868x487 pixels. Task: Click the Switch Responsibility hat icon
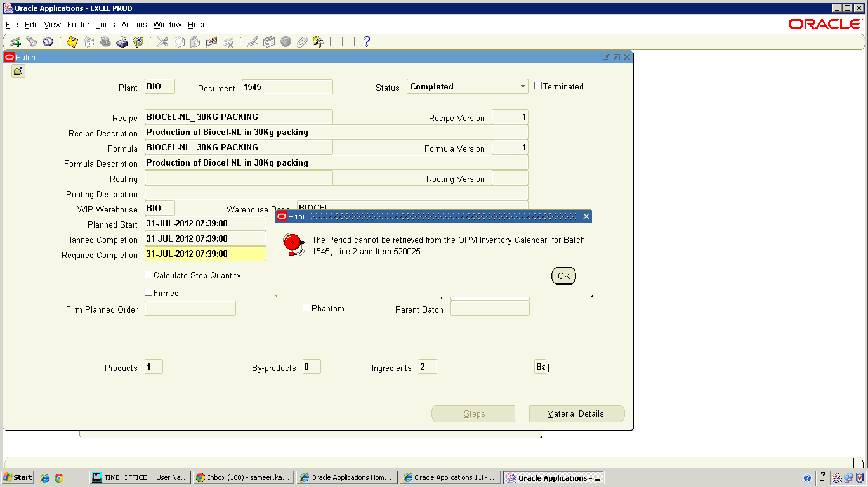(105, 42)
